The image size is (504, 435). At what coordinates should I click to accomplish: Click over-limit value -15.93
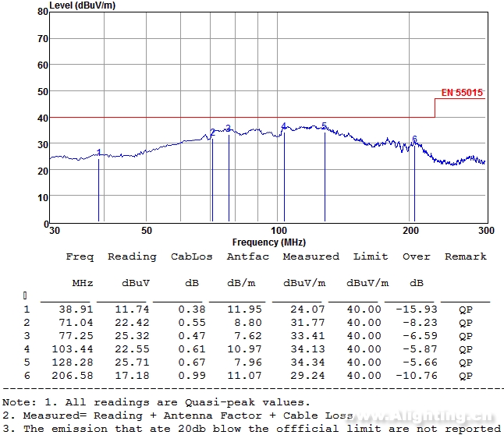(x=417, y=309)
